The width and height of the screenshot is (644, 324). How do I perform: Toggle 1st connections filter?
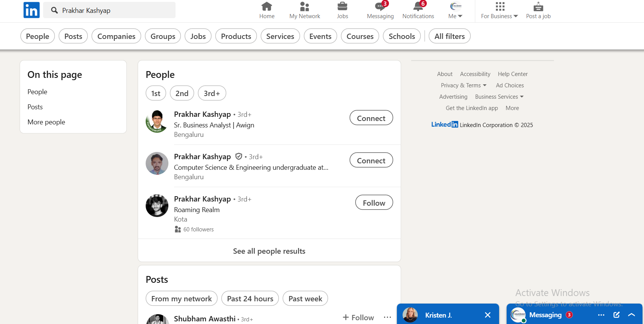pos(156,93)
